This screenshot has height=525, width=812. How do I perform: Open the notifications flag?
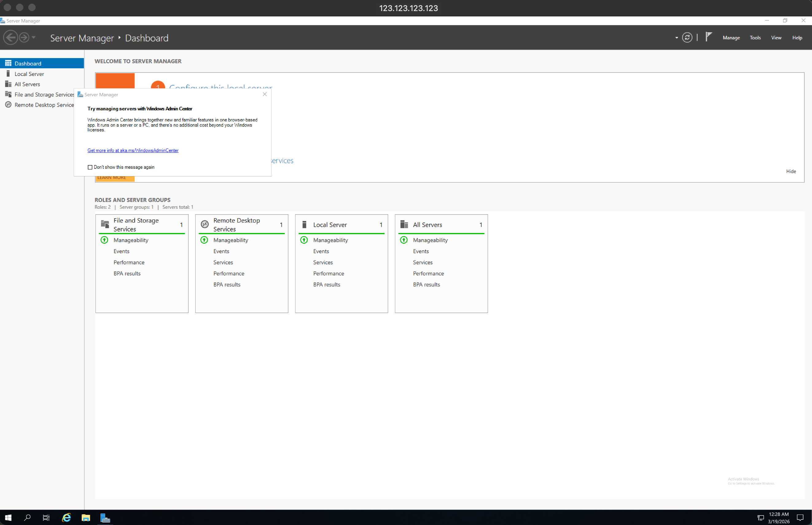coord(709,37)
